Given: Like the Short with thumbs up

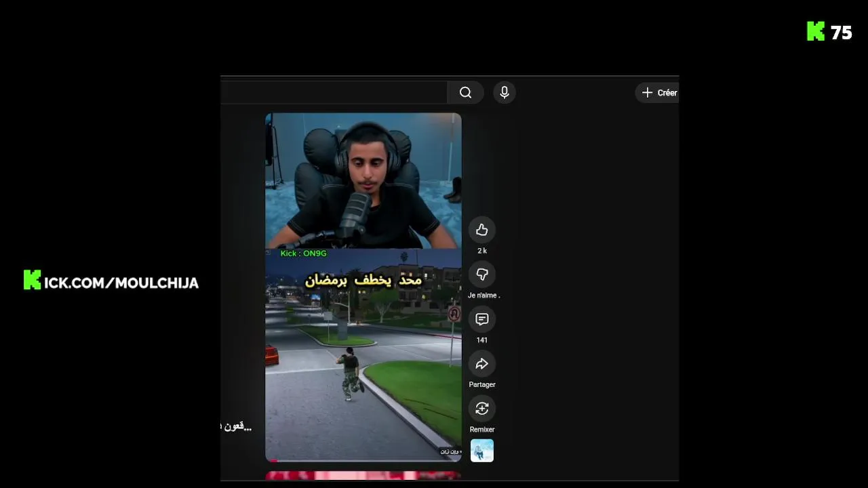Looking at the screenshot, I should tap(482, 230).
